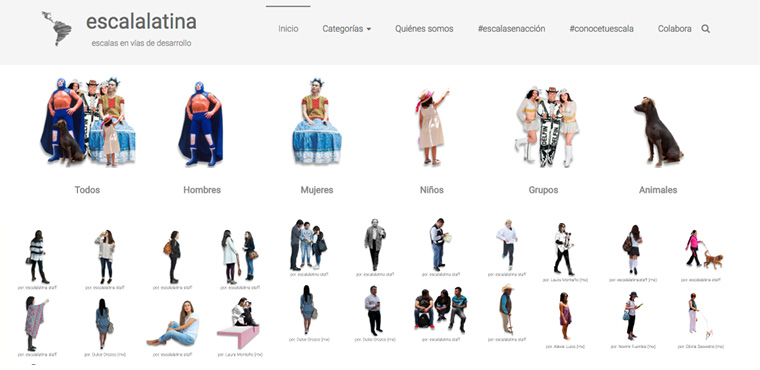Image resolution: width=760 pixels, height=370 pixels.
Task: Open the black-and-white elderly man cutout
Action: [375, 245]
